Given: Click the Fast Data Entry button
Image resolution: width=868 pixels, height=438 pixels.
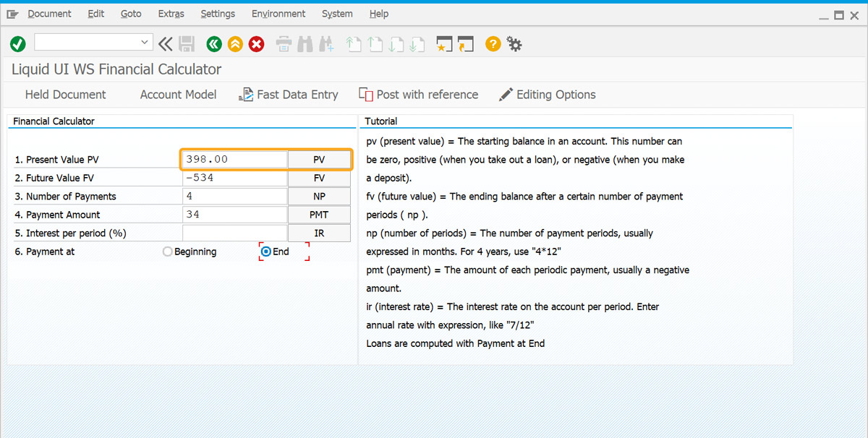Looking at the screenshot, I should click(x=288, y=95).
